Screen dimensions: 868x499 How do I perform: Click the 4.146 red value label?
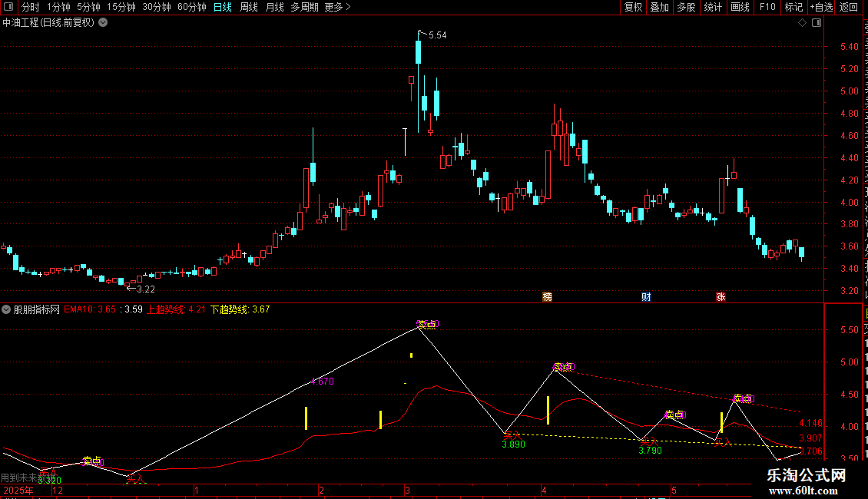point(811,423)
